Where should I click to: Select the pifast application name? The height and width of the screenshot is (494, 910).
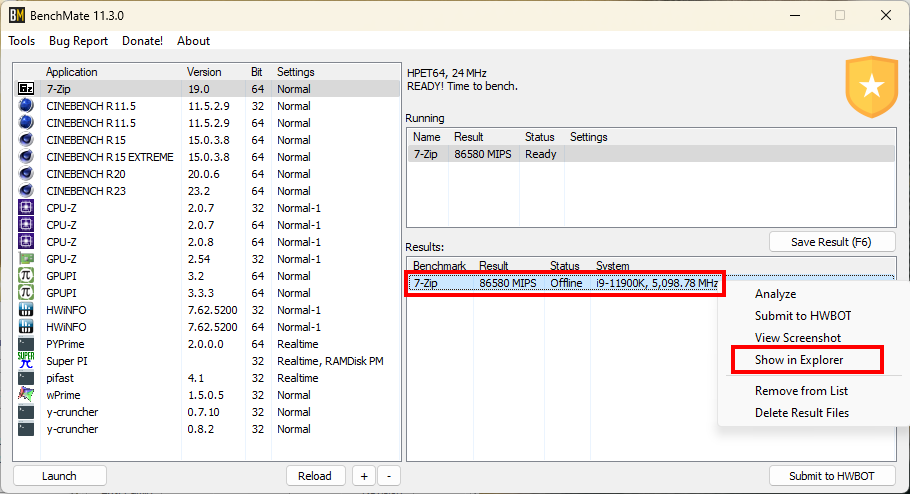click(x=60, y=378)
